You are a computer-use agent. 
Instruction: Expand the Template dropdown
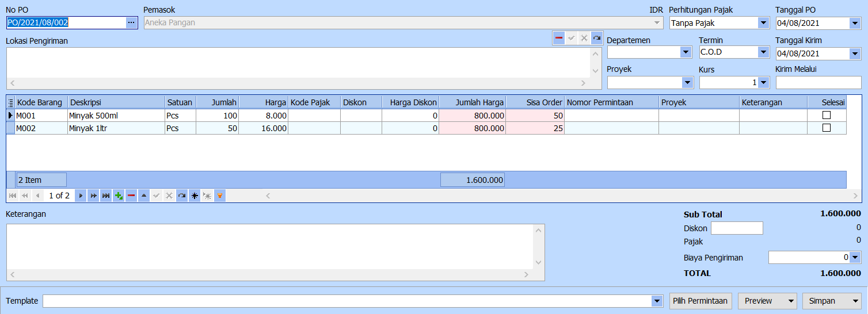(657, 301)
